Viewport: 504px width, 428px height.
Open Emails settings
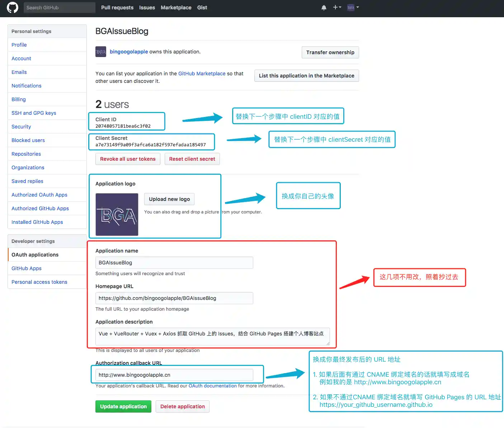click(x=47, y=72)
